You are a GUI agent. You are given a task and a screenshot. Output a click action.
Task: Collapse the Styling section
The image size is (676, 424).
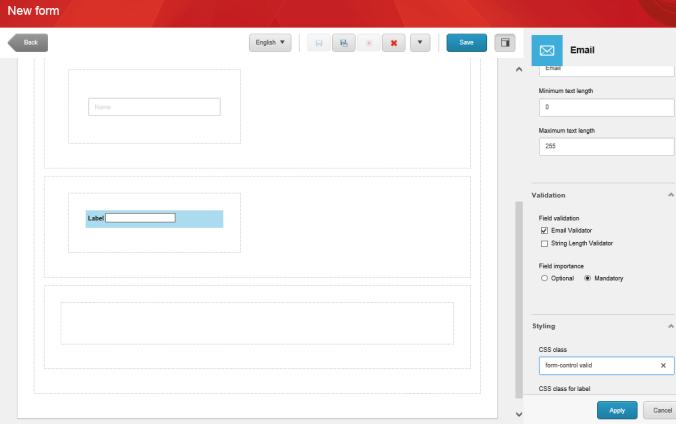[669, 327]
